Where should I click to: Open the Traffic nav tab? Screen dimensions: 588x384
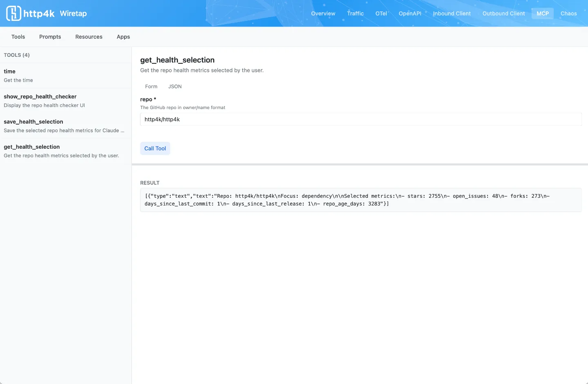click(x=355, y=13)
